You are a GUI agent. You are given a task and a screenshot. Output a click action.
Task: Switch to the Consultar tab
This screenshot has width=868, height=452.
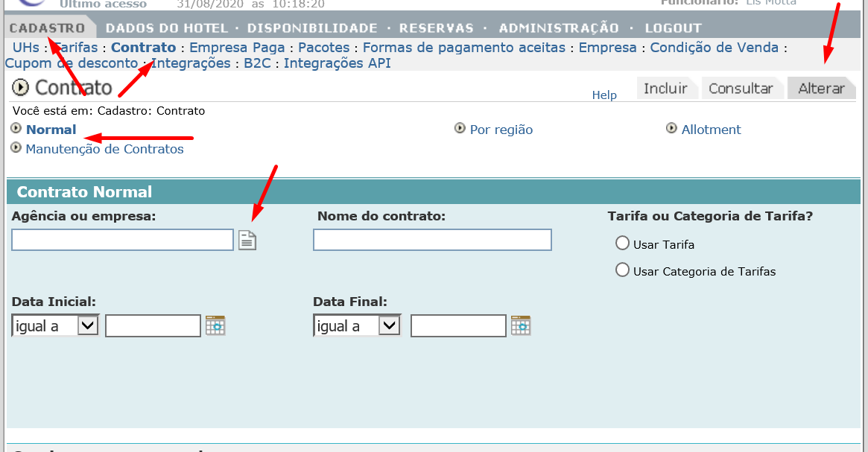pos(741,88)
